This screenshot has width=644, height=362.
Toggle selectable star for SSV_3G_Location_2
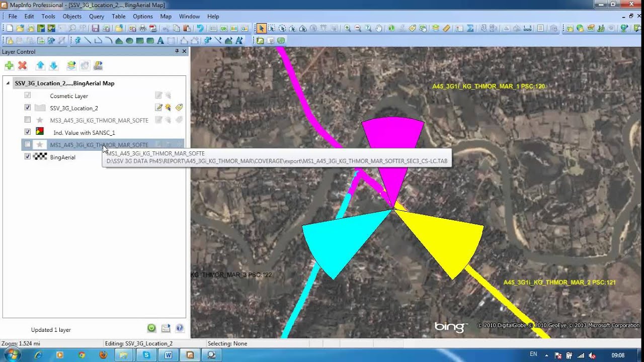coord(168,108)
